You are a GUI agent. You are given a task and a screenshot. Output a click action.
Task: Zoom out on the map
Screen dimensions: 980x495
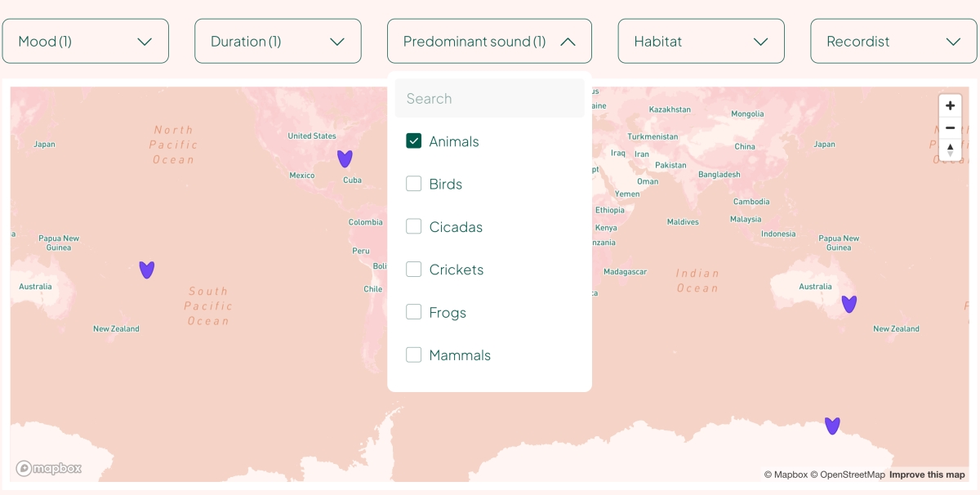pyautogui.click(x=950, y=128)
